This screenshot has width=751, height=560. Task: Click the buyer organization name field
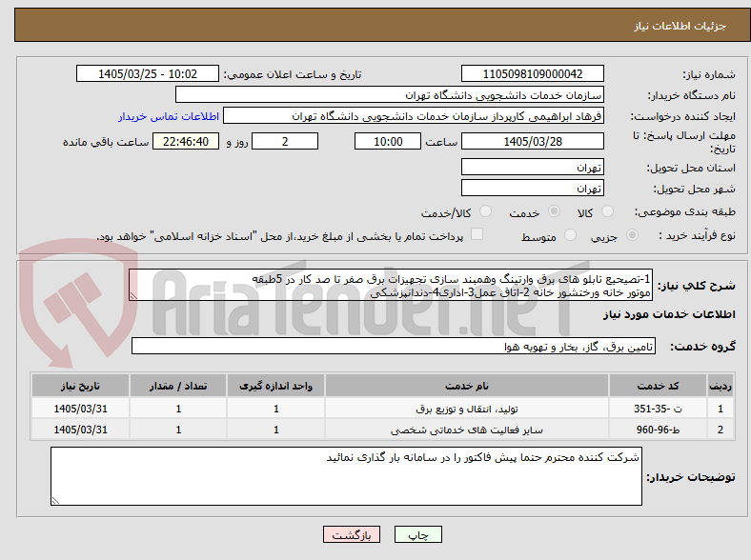390,95
